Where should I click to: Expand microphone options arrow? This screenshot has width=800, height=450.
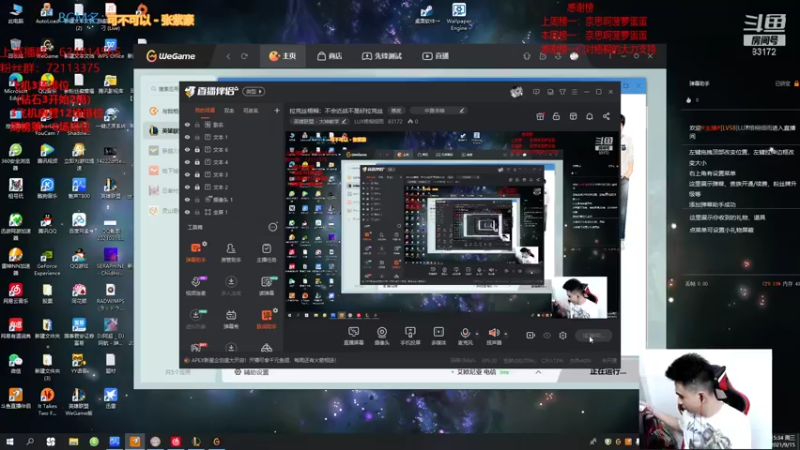coord(477,334)
